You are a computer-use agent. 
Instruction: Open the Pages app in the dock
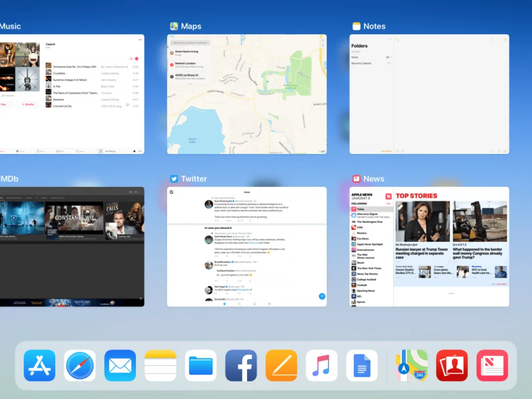(281, 365)
